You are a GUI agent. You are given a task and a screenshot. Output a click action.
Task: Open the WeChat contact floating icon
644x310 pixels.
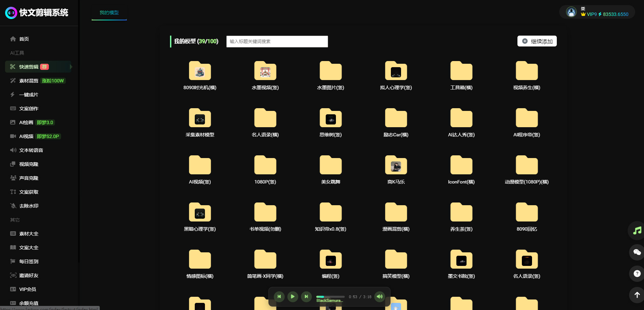637,252
